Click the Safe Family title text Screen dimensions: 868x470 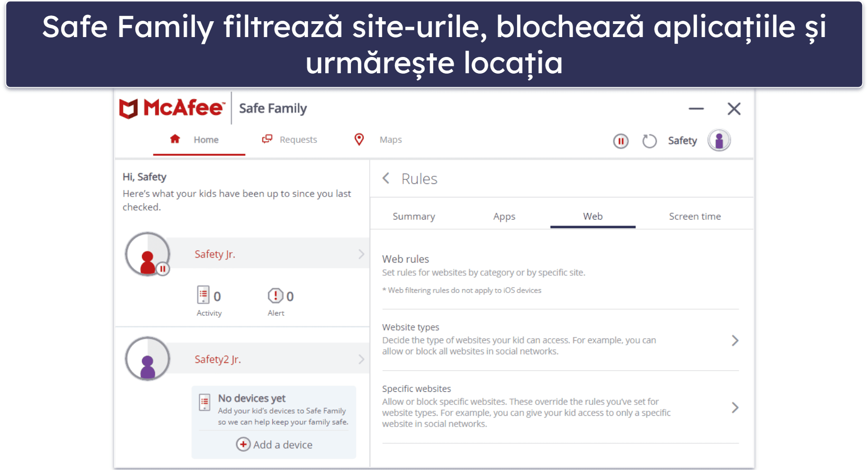[273, 108]
